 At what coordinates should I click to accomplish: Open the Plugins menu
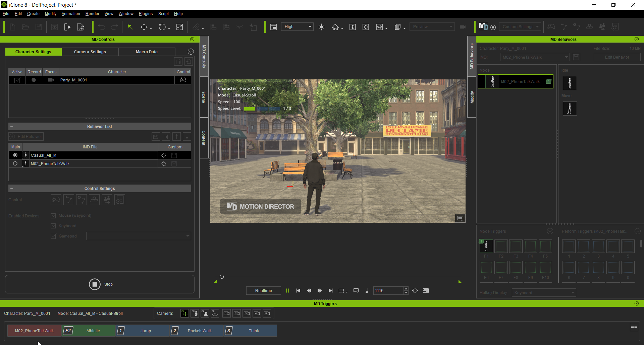click(x=146, y=14)
